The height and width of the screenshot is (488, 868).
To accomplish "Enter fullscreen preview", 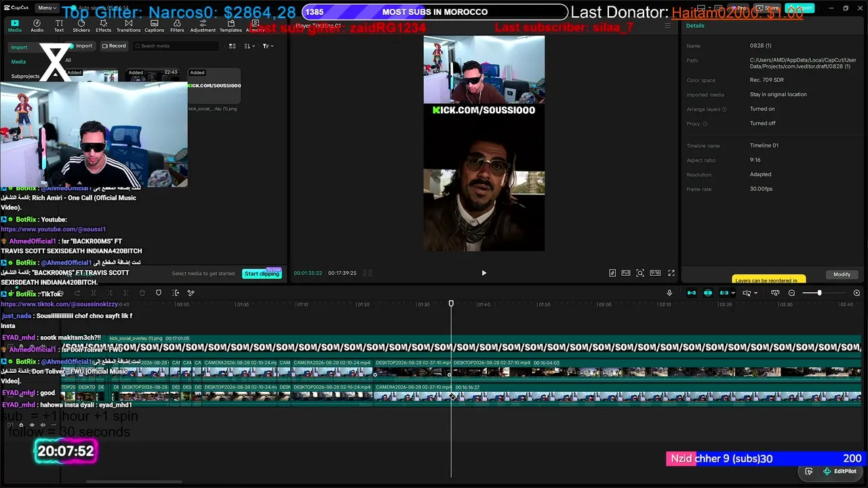I will point(671,273).
